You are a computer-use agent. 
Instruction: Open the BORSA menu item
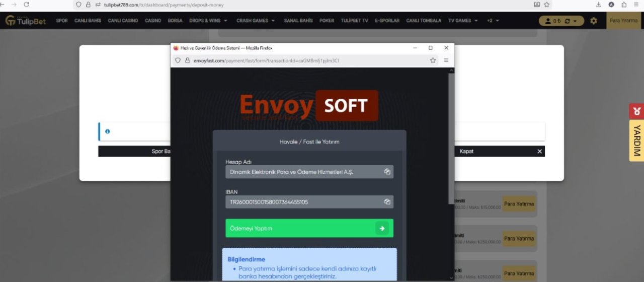pyautogui.click(x=175, y=21)
